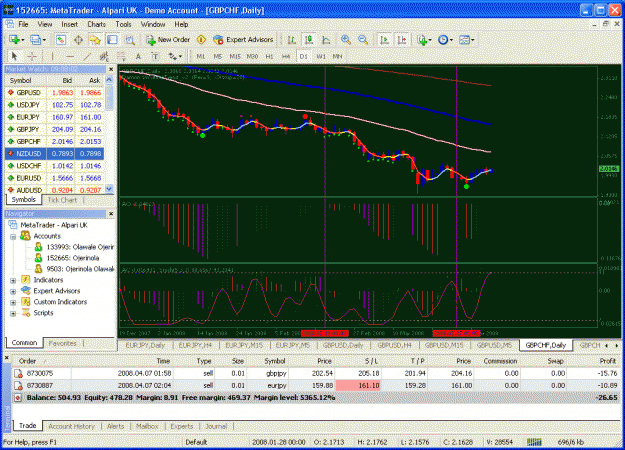Screen dimensions: 625x450
Task: Switch chart timeframe to M30
Action: (x=252, y=57)
